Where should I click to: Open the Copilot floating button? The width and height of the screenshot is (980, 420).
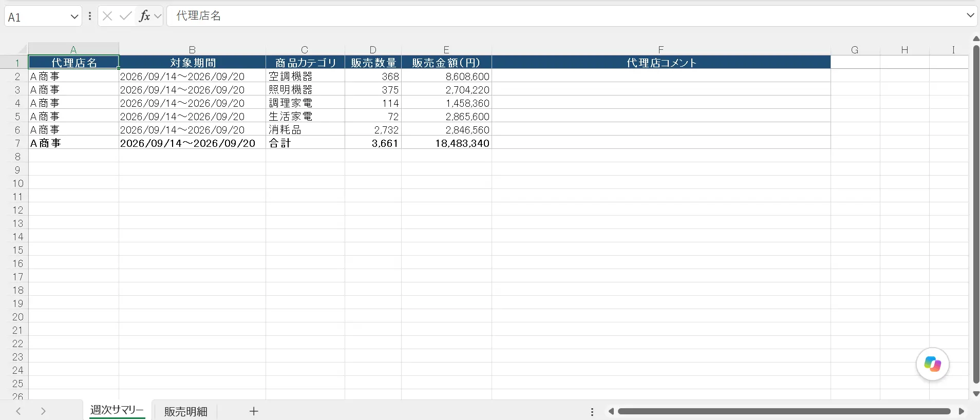(932, 364)
